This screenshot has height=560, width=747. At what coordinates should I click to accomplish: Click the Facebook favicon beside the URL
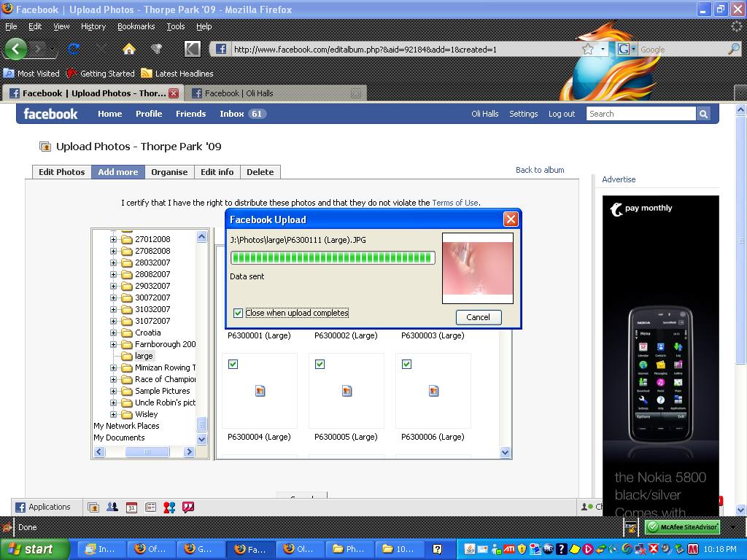[220, 49]
